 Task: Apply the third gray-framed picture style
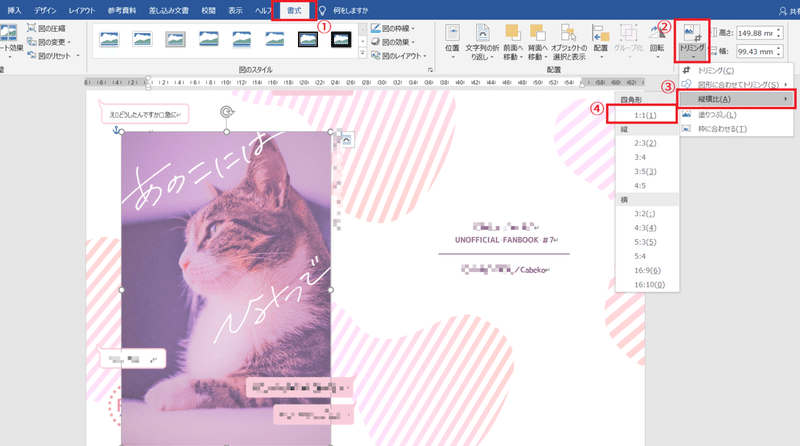(176, 39)
